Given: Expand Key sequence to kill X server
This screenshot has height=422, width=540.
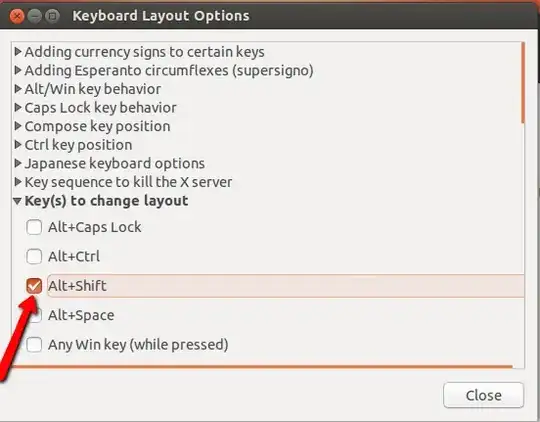Looking at the screenshot, I should [x=18, y=182].
